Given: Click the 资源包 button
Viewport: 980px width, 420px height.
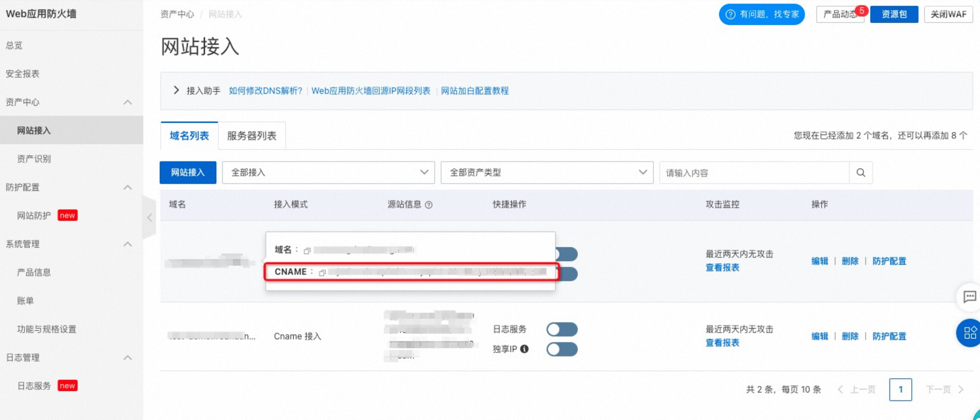Looking at the screenshot, I should click(x=894, y=15).
